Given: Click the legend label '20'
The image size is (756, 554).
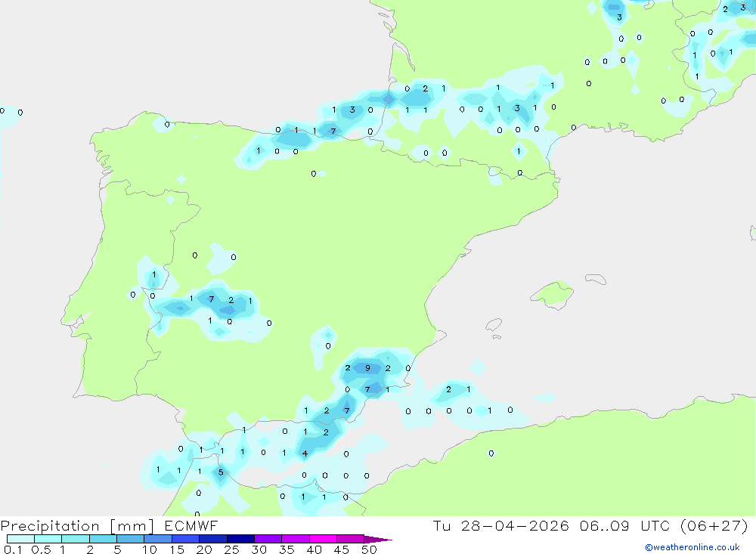Looking at the screenshot, I should pyautogui.click(x=204, y=549).
